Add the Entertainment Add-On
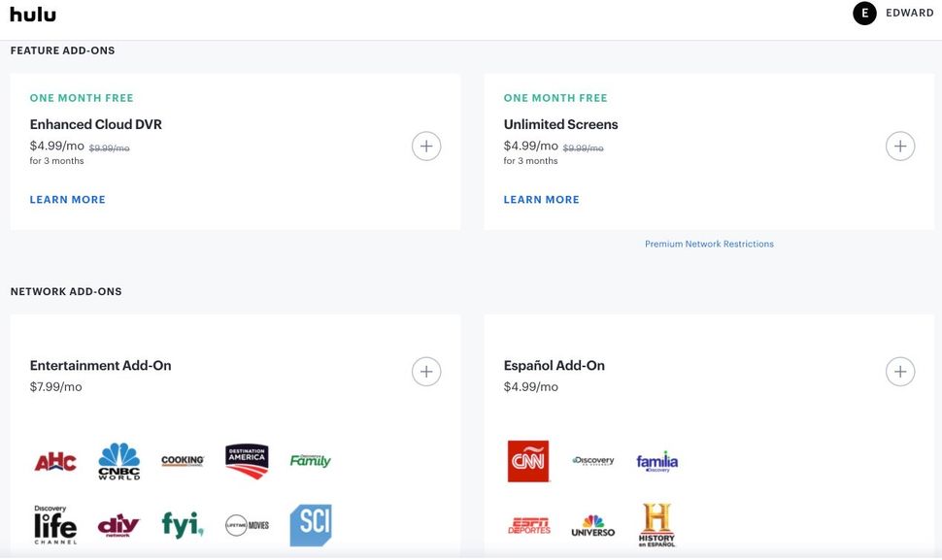The image size is (942, 560). click(x=425, y=371)
